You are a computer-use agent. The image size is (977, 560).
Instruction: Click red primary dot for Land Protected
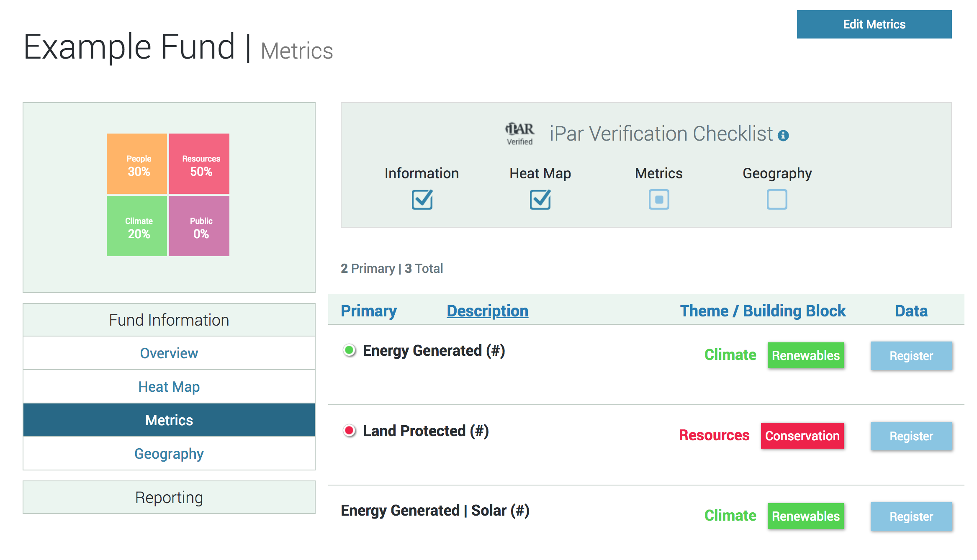click(349, 431)
